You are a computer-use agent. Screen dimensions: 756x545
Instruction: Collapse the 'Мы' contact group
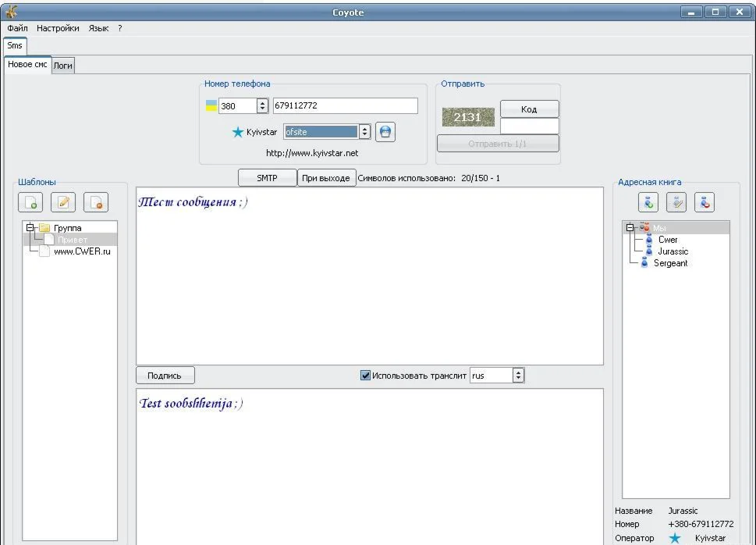pos(631,228)
